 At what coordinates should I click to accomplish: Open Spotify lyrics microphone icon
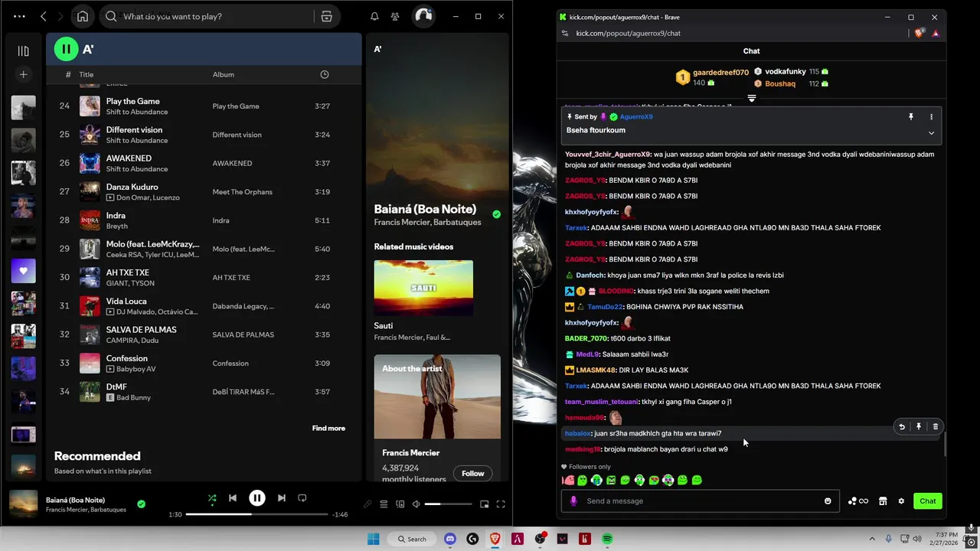(x=367, y=504)
